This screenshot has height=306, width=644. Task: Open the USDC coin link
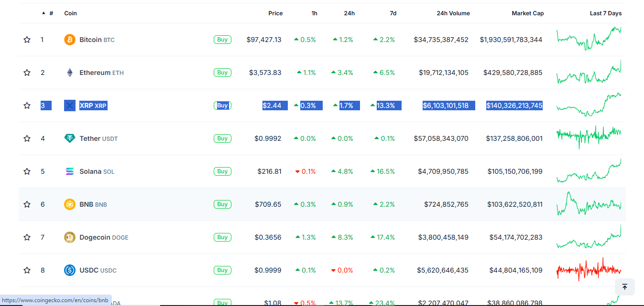[98, 270]
